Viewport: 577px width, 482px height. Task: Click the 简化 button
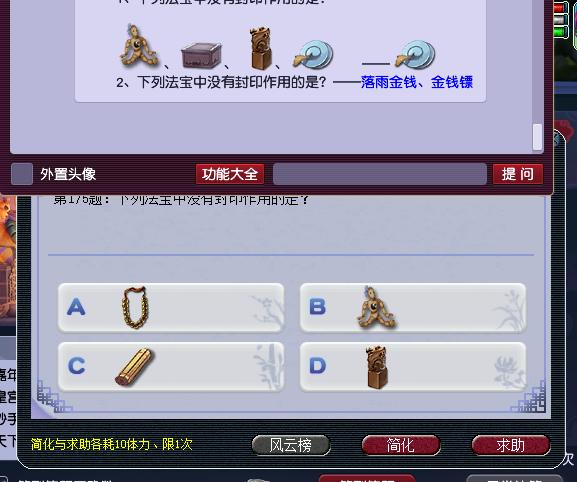pyautogui.click(x=401, y=445)
